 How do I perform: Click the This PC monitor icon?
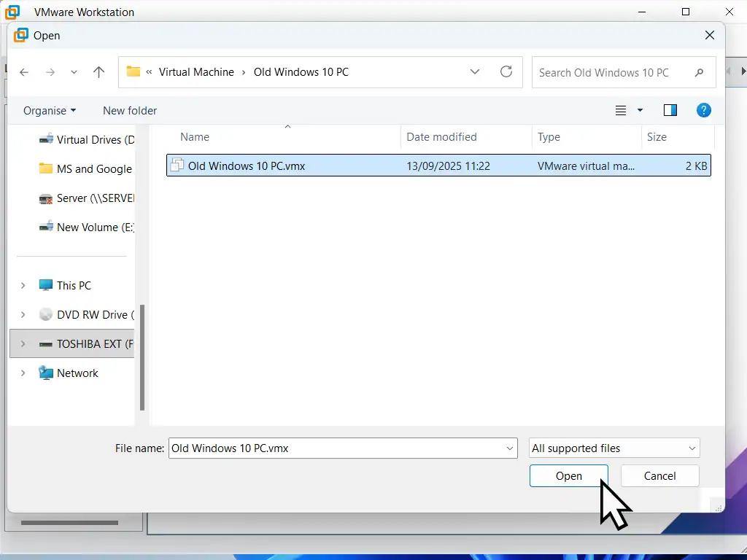click(46, 285)
